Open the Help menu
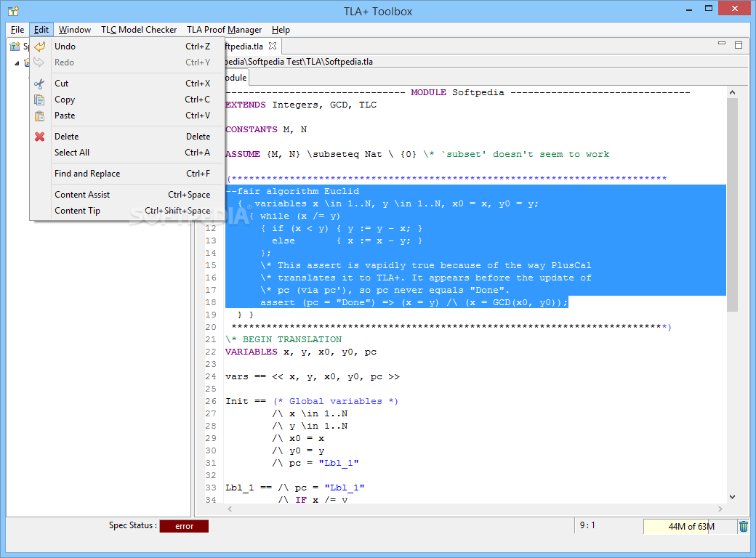 pos(281,29)
